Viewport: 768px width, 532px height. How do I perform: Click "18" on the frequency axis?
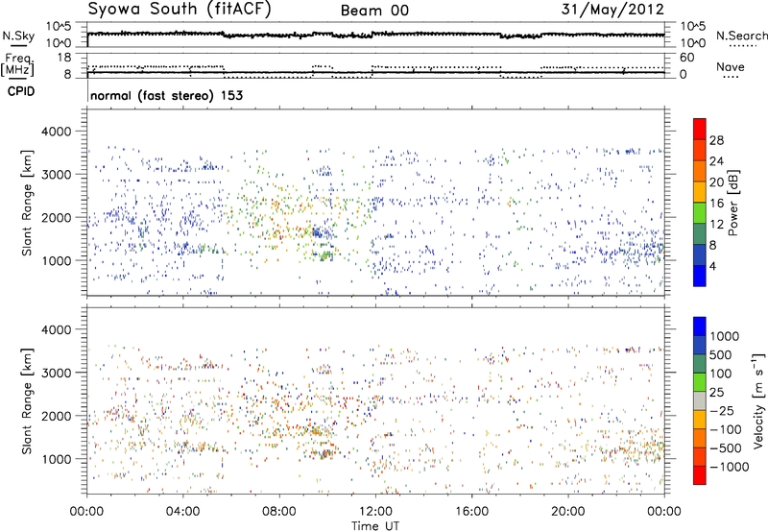(x=64, y=58)
